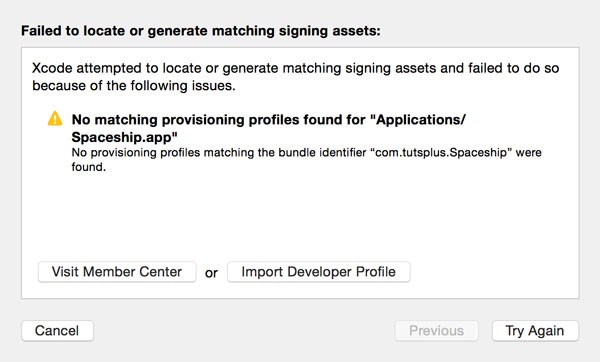The height and width of the screenshot is (362, 600).
Task: Click the empty white area of issues list
Action: (x=300, y=216)
